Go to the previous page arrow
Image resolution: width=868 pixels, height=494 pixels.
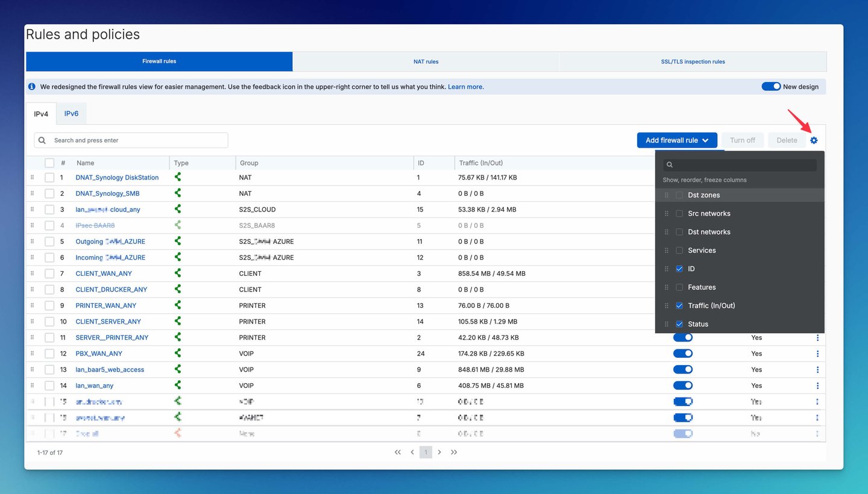coord(412,452)
